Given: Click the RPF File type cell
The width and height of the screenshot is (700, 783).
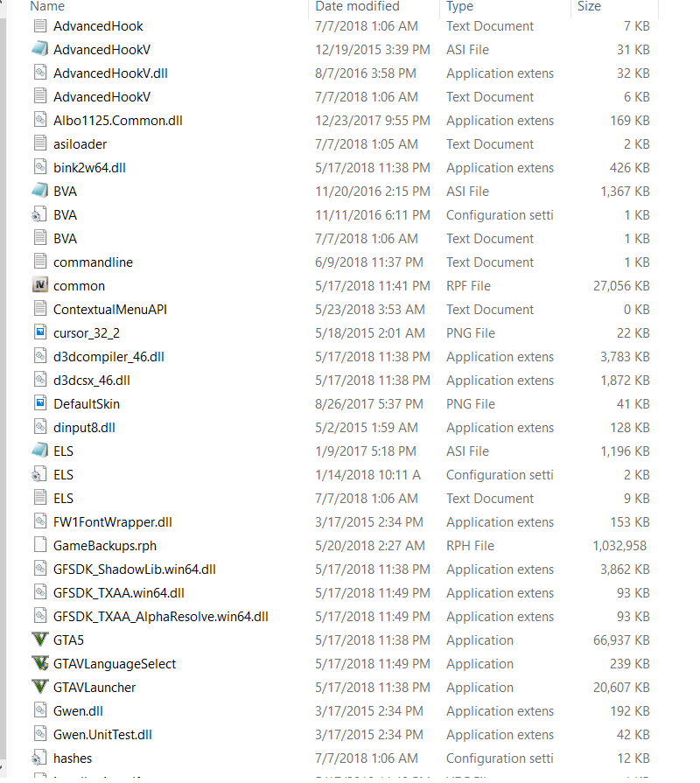Looking at the screenshot, I should 468,285.
